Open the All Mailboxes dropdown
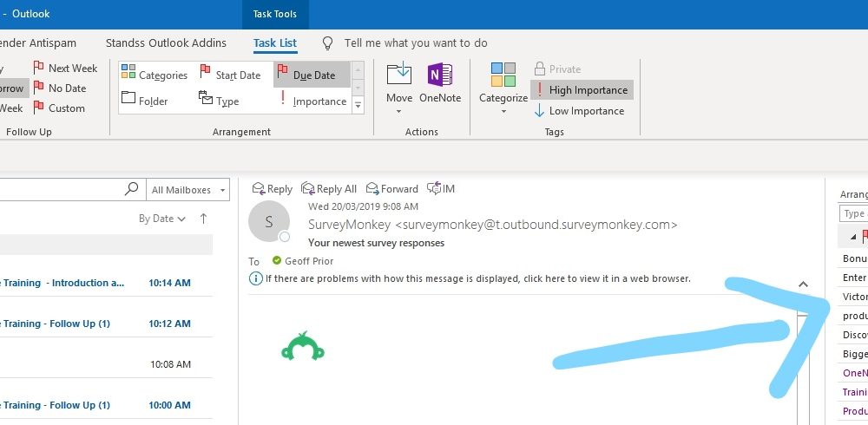 (187, 190)
